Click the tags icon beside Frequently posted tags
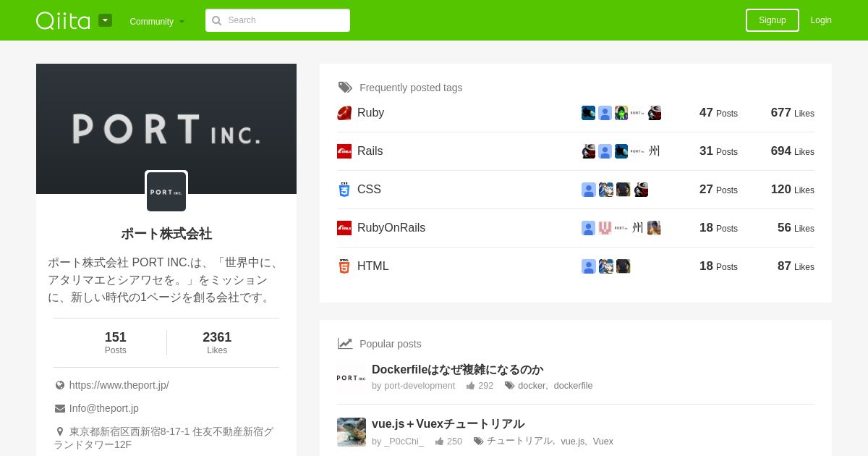Viewport: 868px width, 456px height. 345,88
